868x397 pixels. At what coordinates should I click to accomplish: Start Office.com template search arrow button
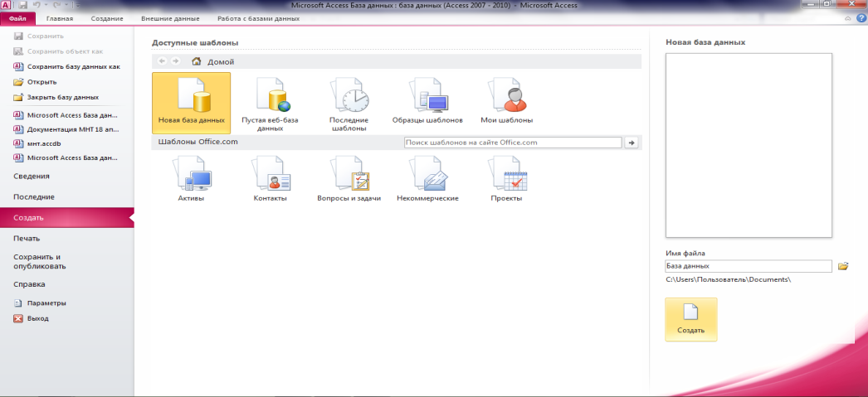pyautogui.click(x=631, y=143)
